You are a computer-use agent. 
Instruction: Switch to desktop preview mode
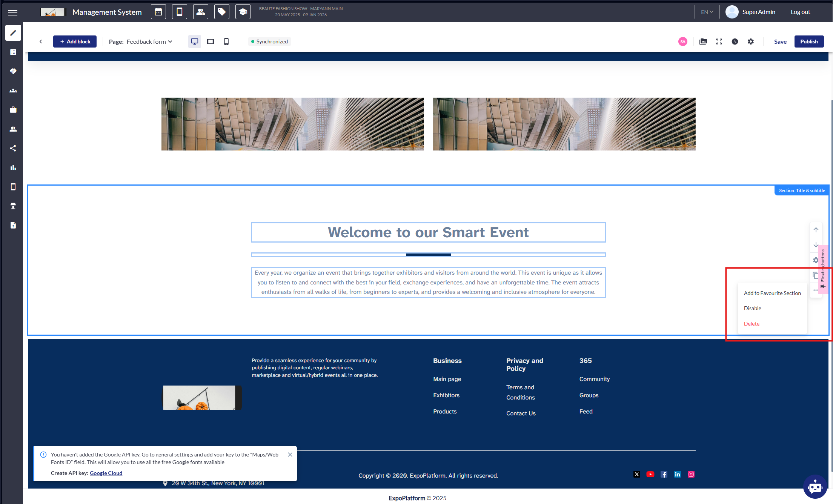[x=195, y=41]
